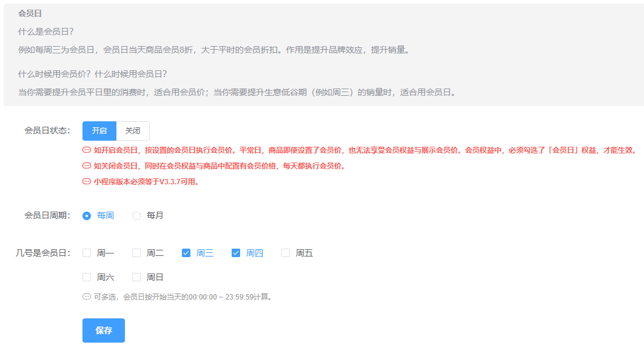Tick the 周五 checkbox
This screenshot has height=359, width=644.
click(x=286, y=253)
